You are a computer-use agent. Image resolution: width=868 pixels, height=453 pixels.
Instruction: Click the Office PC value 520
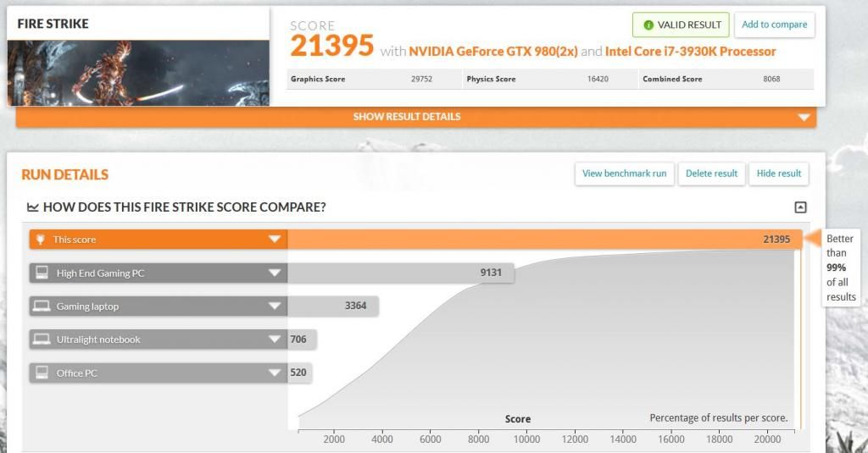[x=298, y=373]
